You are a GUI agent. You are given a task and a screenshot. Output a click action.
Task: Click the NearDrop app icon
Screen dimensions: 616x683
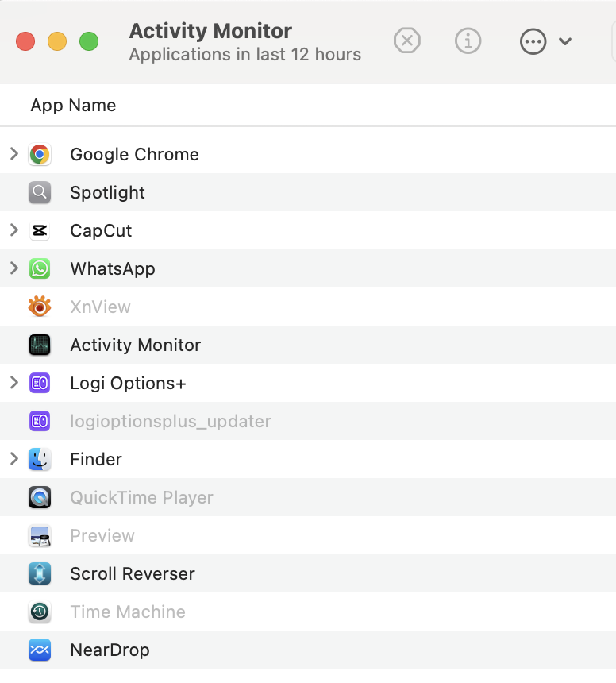pyautogui.click(x=40, y=650)
